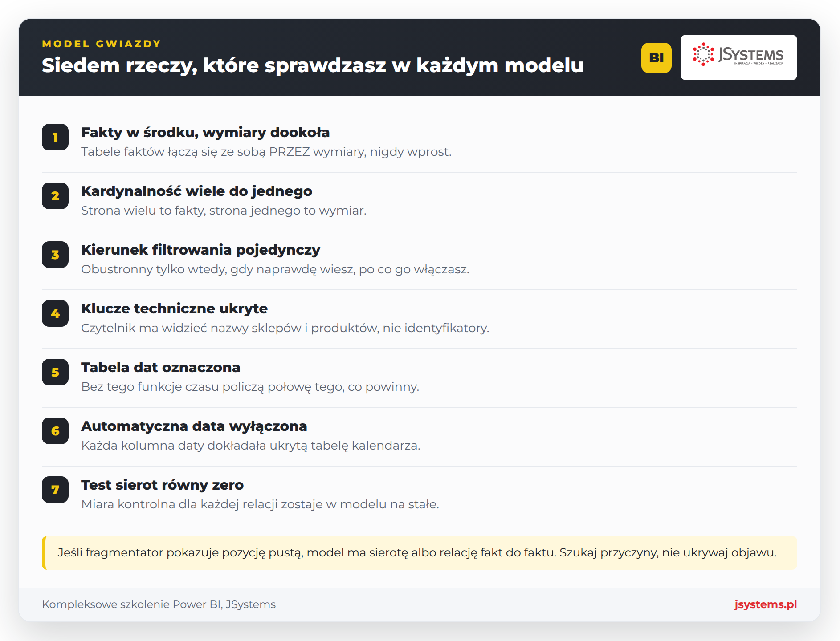Click the number 6 badge
Screen dimensions: 840x641
pos(55,431)
